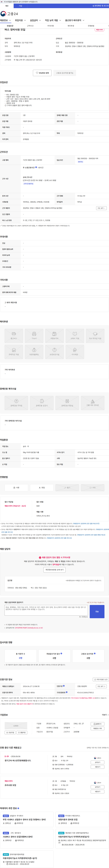This screenshot has width=109, height=868.
Task: Click the 직장대출제도 welfare icon
Action: tap(34, 352)
